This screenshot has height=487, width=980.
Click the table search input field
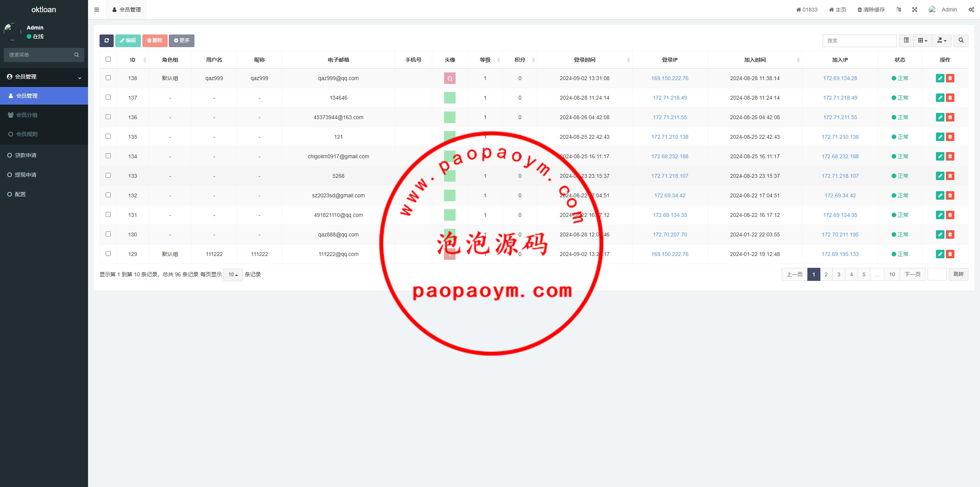click(x=859, y=41)
